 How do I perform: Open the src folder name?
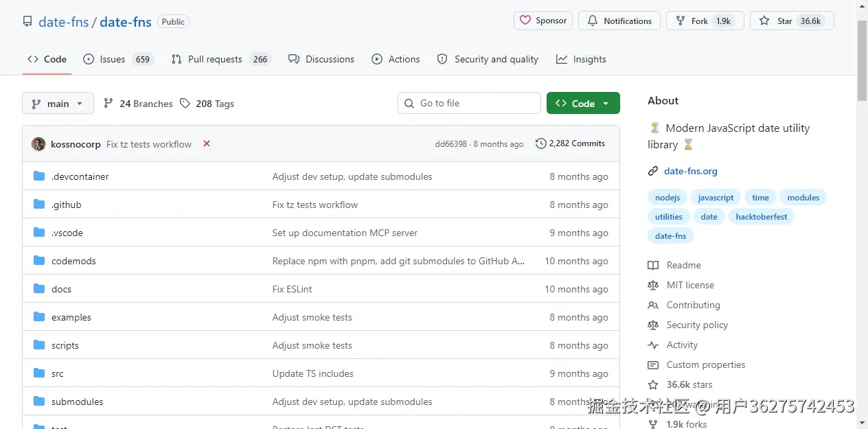pos(58,373)
